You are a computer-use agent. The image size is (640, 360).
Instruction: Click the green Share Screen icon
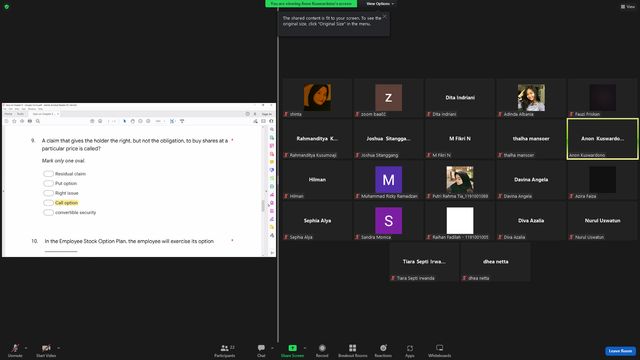pyautogui.click(x=293, y=348)
